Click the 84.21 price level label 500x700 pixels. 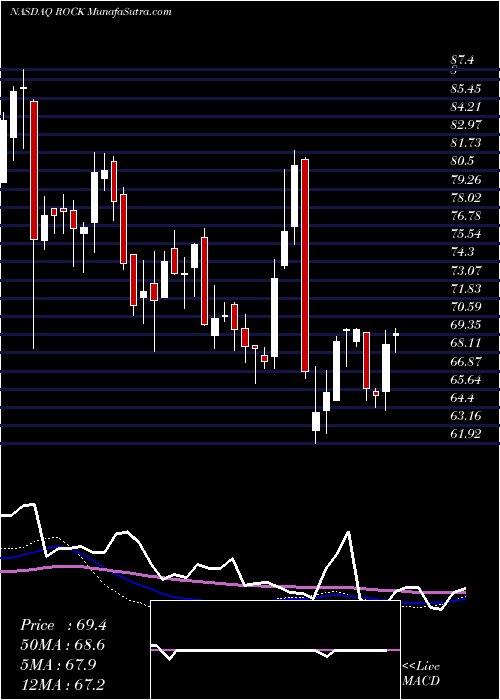click(466, 107)
